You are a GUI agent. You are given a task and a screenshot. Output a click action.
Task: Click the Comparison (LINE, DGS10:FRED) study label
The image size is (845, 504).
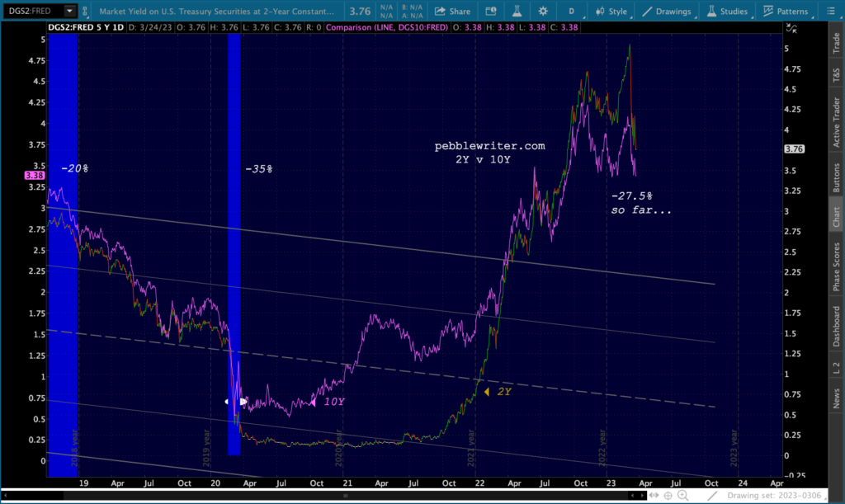387,27
